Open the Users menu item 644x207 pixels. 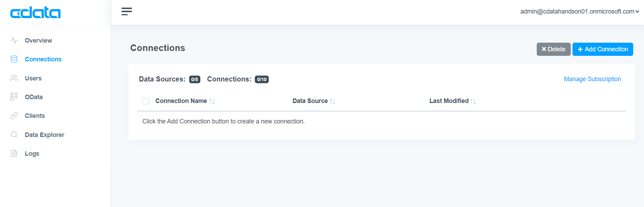tap(33, 78)
